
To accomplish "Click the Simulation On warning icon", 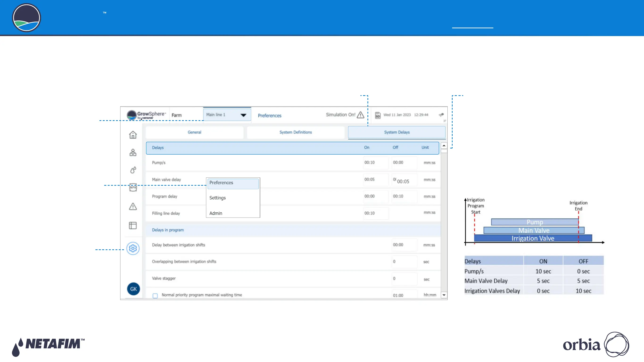I will (x=360, y=115).
